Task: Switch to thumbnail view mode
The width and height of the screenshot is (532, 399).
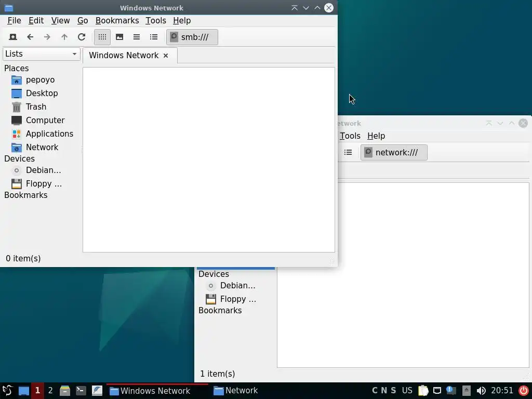Action: [x=119, y=37]
